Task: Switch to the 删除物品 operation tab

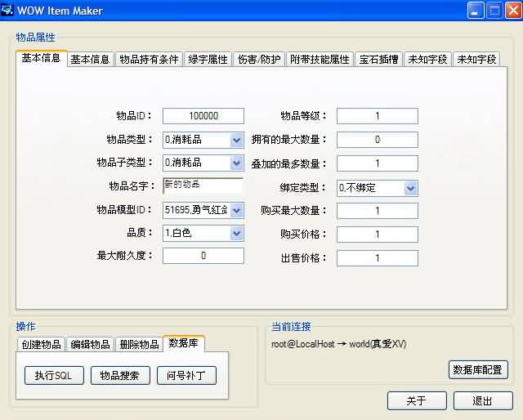Action: click(139, 345)
